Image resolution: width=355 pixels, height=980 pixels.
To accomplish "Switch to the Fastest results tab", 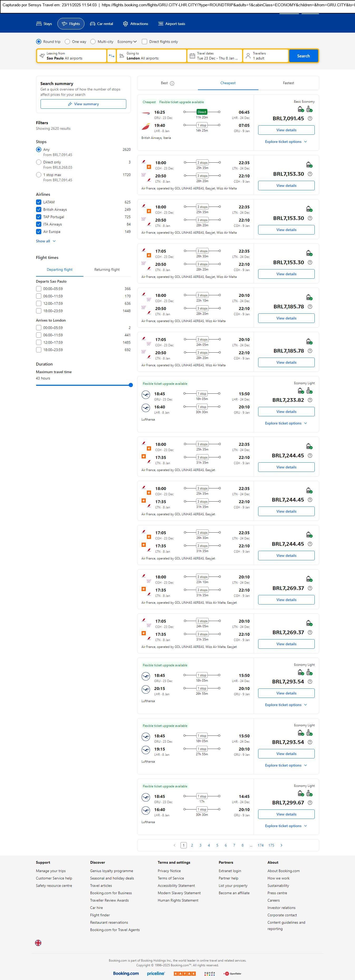I will click(288, 83).
